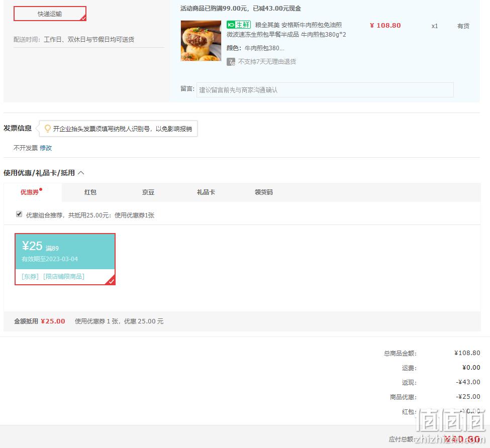Select the ¥25 满89 coupon card

coord(65,259)
